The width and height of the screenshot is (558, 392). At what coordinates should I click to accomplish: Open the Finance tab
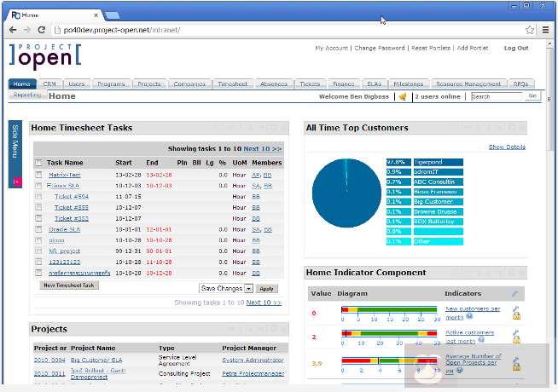click(x=344, y=84)
